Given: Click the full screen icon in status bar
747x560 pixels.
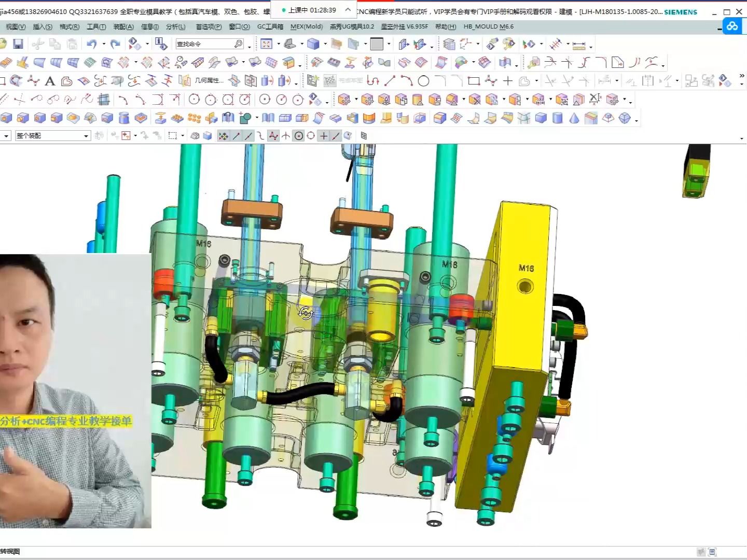Looking at the screenshot, I should tap(712, 552).
